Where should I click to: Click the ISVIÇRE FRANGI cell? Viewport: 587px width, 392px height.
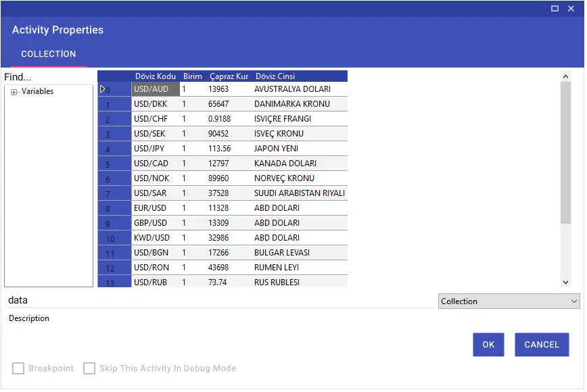[x=300, y=120]
